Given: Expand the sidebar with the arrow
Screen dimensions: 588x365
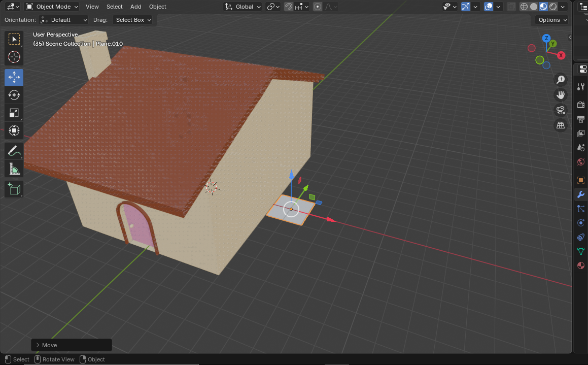Looking at the screenshot, I should coord(570,37).
